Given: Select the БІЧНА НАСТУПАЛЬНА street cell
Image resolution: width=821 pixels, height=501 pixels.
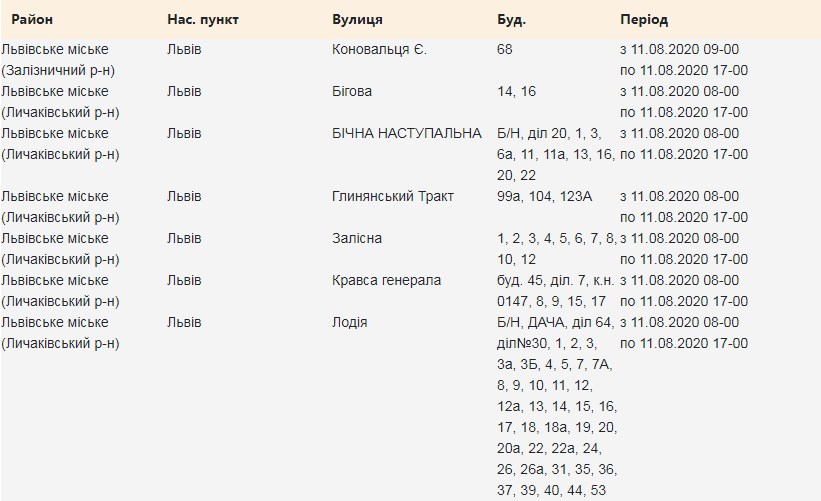Looking at the screenshot, I should point(406,133).
